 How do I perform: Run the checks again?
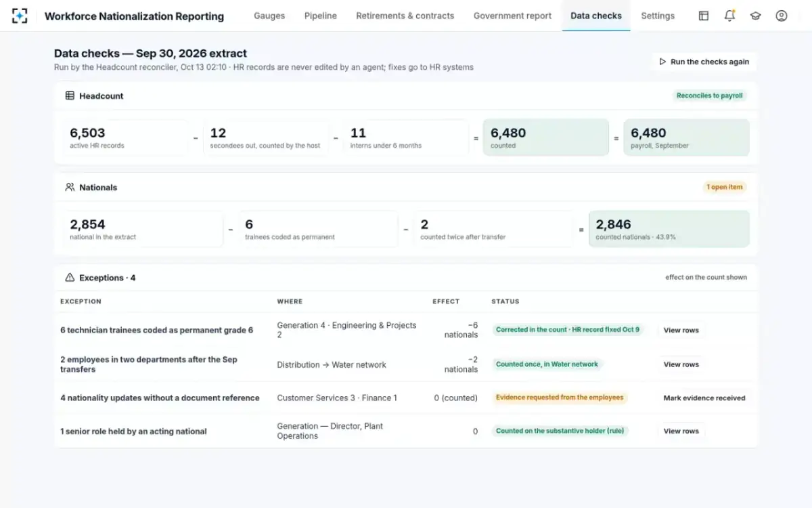click(704, 62)
